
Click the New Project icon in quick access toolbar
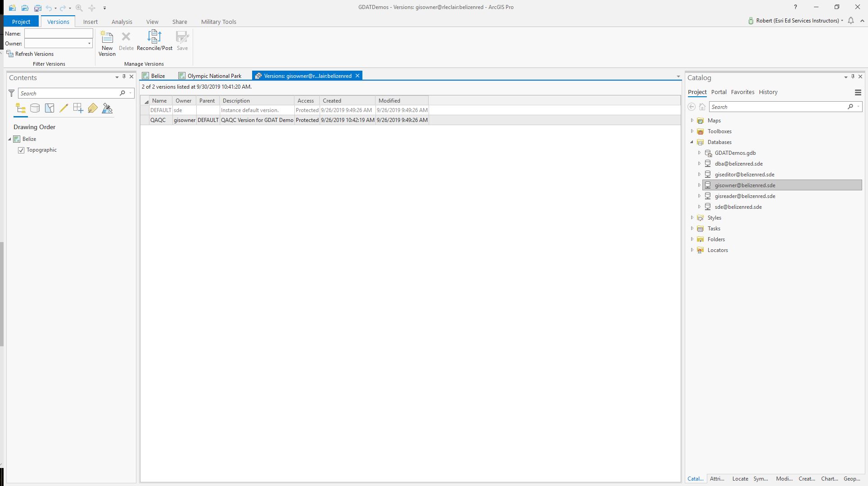(x=12, y=8)
